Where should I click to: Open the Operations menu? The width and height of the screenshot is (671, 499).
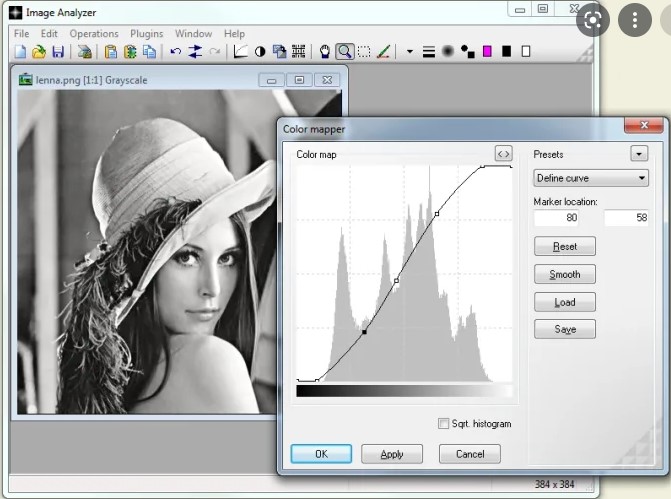(94, 33)
